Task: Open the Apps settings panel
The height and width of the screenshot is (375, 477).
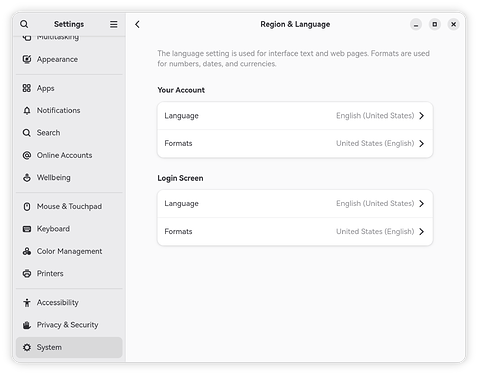Action: coord(69,88)
